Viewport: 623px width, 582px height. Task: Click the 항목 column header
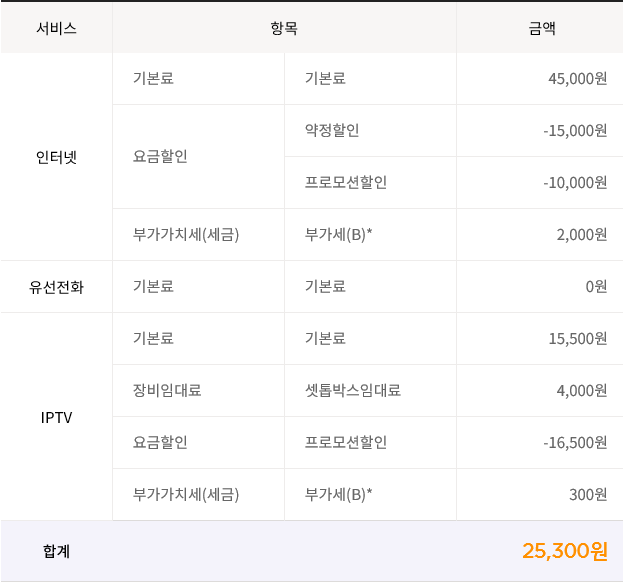[x=284, y=28]
